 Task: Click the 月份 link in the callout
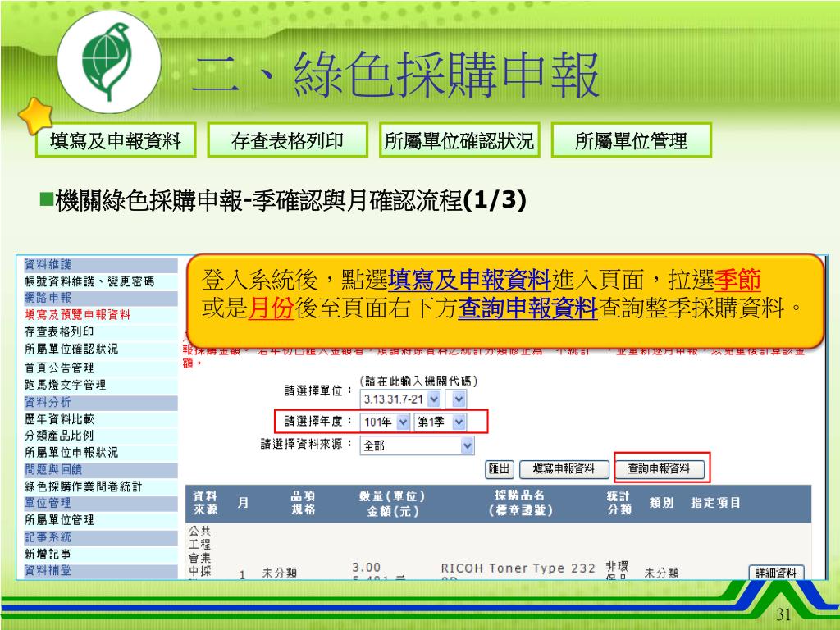click(x=271, y=308)
